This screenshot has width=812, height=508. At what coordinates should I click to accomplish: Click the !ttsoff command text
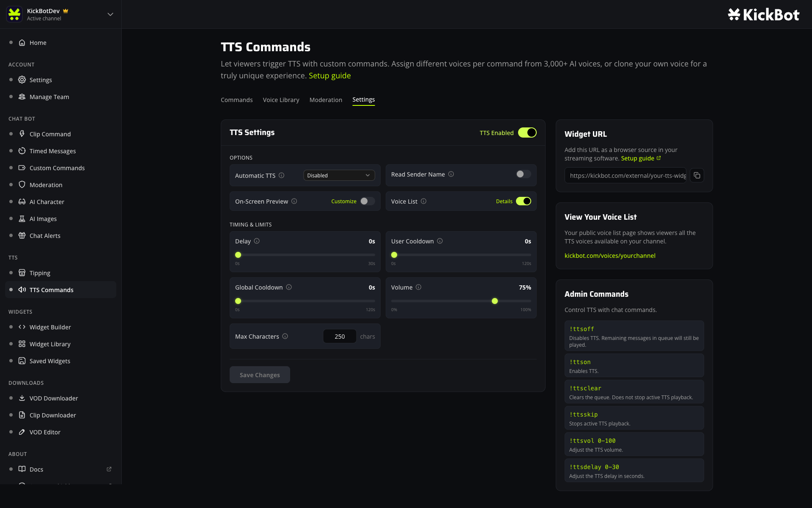pos(582,329)
